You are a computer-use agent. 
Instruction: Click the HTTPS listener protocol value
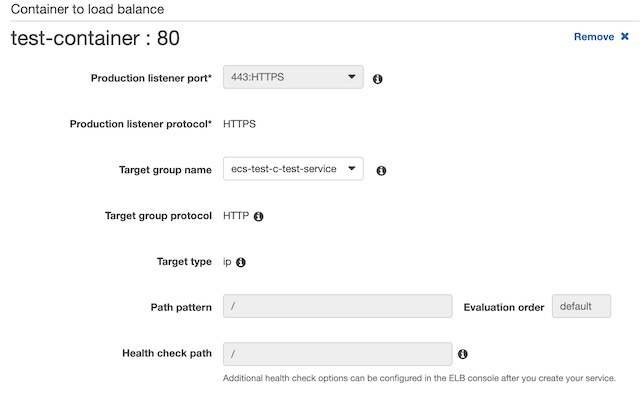[239, 124]
